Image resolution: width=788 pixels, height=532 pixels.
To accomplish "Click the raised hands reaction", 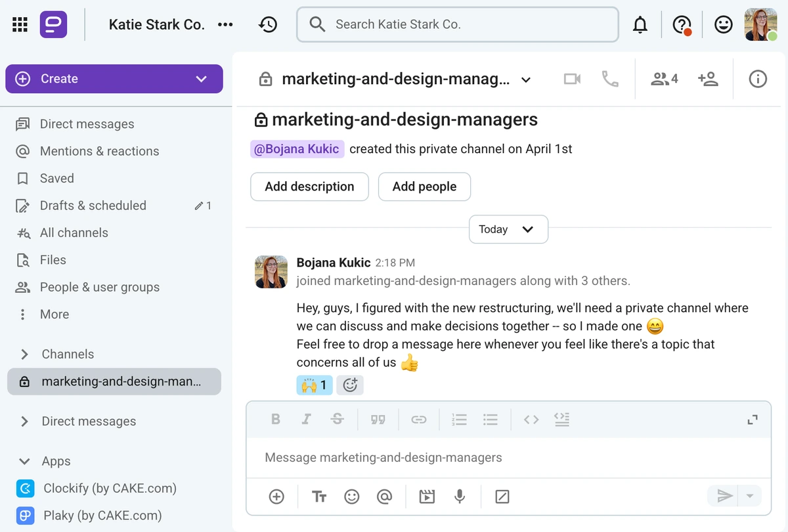I will pos(315,386).
